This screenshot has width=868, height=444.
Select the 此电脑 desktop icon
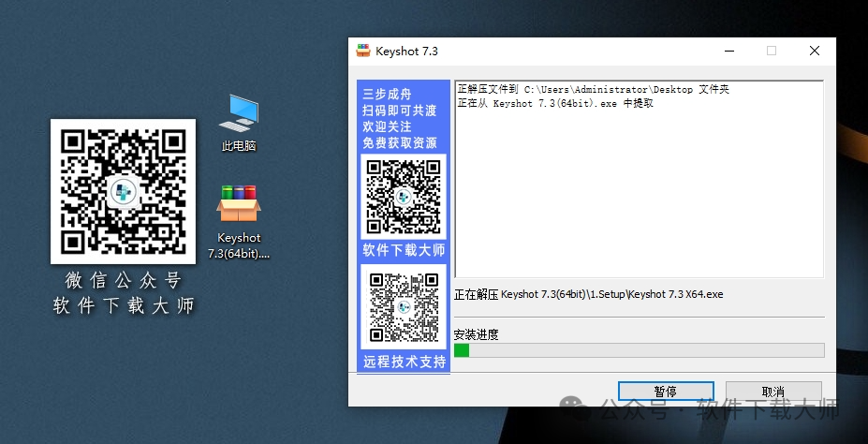click(x=239, y=123)
